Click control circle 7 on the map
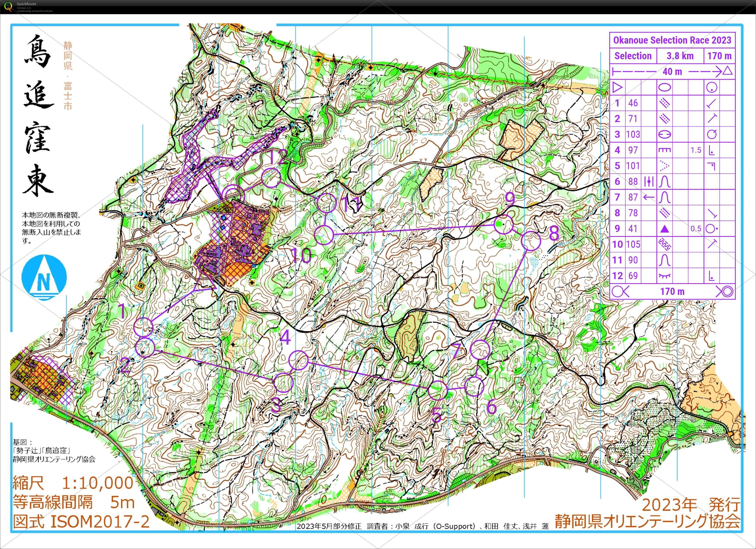756x549 pixels. (x=480, y=350)
